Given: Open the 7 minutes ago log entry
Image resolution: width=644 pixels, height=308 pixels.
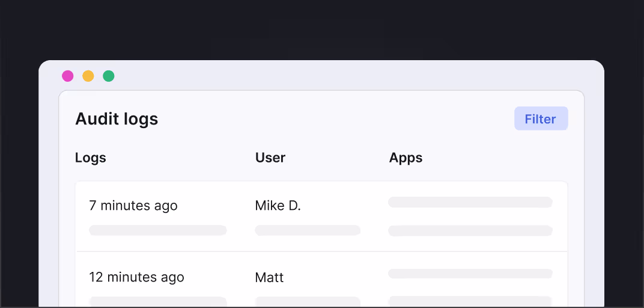Looking at the screenshot, I should click(x=133, y=206).
